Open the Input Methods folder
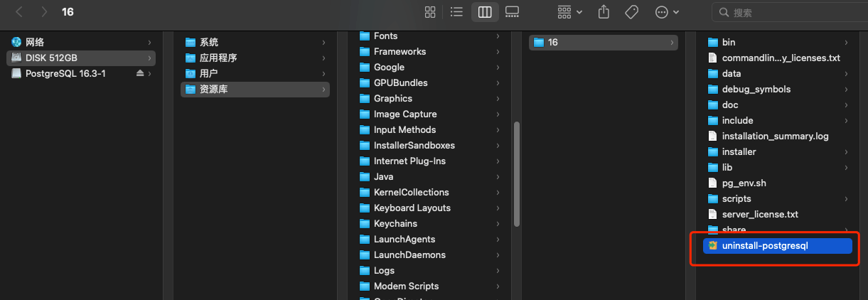The width and height of the screenshot is (868, 300). point(429,130)
